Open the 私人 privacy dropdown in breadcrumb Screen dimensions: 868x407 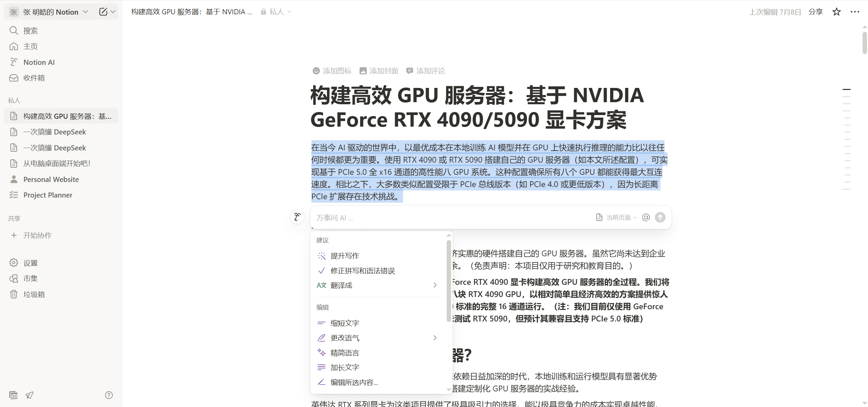click(276, 12)
